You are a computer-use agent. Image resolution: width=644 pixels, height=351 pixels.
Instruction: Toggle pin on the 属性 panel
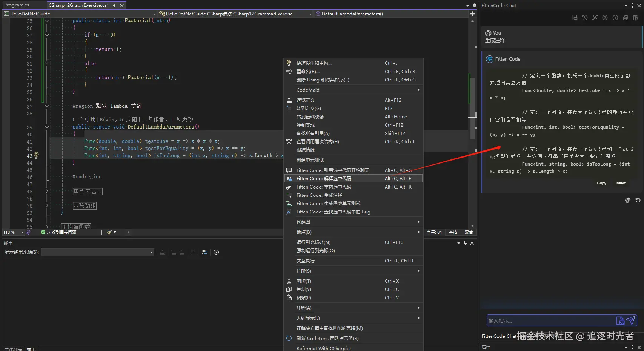[633, 347]
